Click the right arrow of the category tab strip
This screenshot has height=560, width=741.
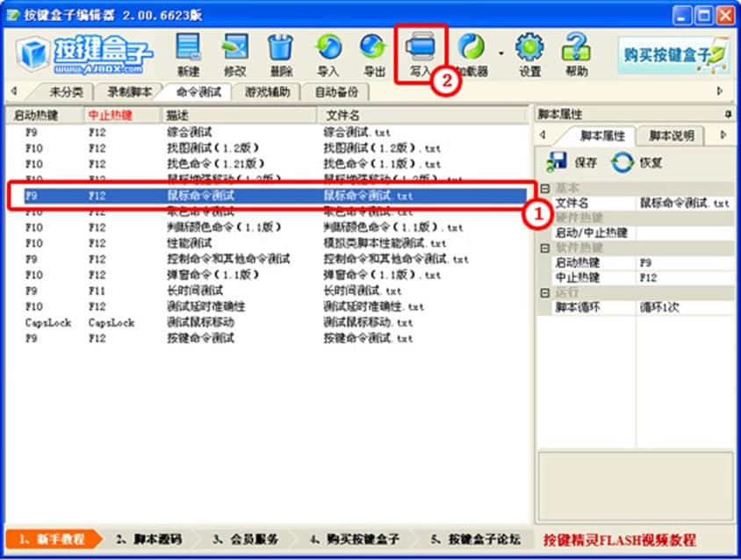720,90
